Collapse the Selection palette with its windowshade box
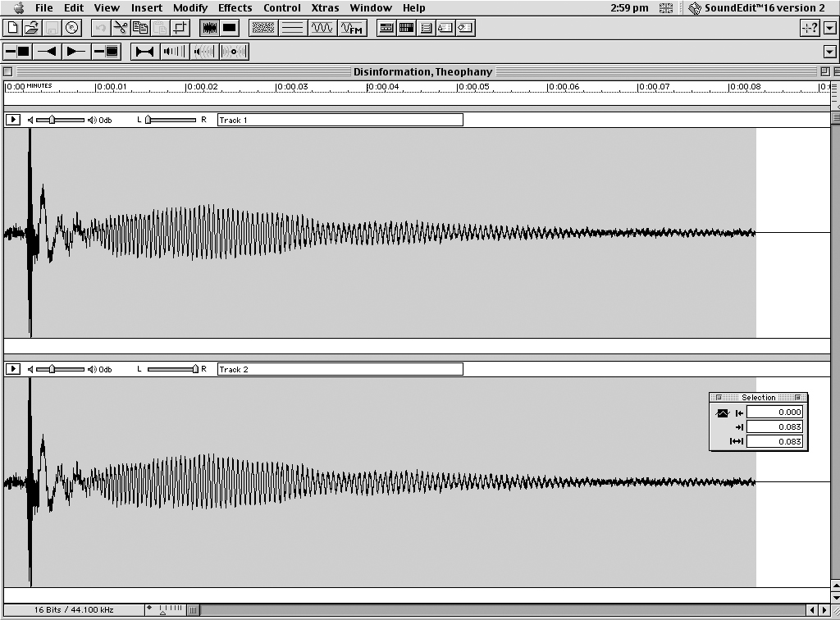The height and width of the screenshot is (620, 840). pyautogui.click(x=797, y=398)
